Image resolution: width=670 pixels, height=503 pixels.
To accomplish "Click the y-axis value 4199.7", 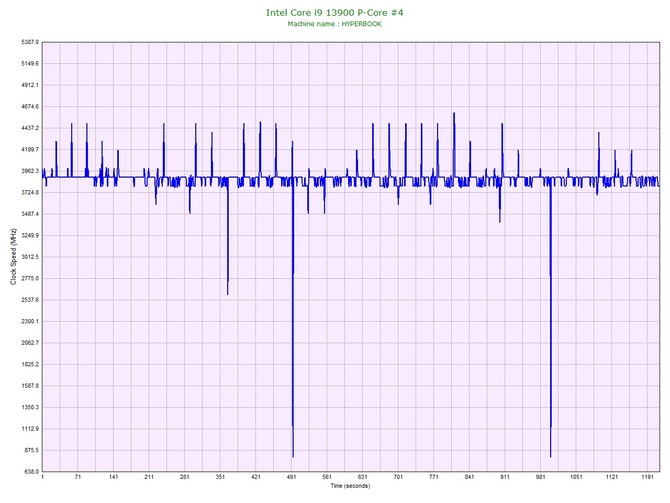I will coord(30,150).
